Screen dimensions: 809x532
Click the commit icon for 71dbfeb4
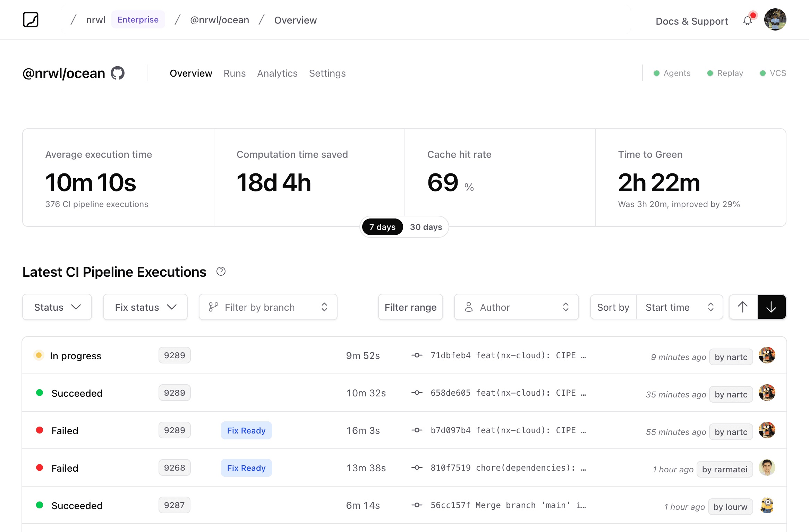click(417, 355)
